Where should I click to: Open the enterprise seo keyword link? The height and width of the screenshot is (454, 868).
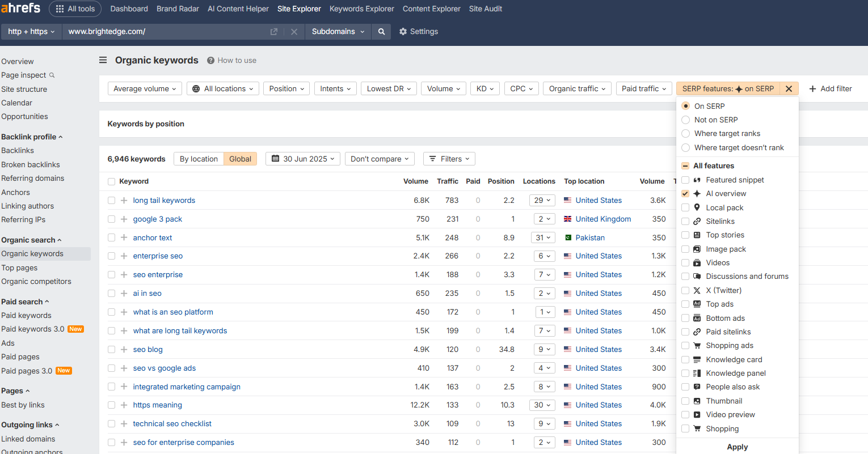158,256
